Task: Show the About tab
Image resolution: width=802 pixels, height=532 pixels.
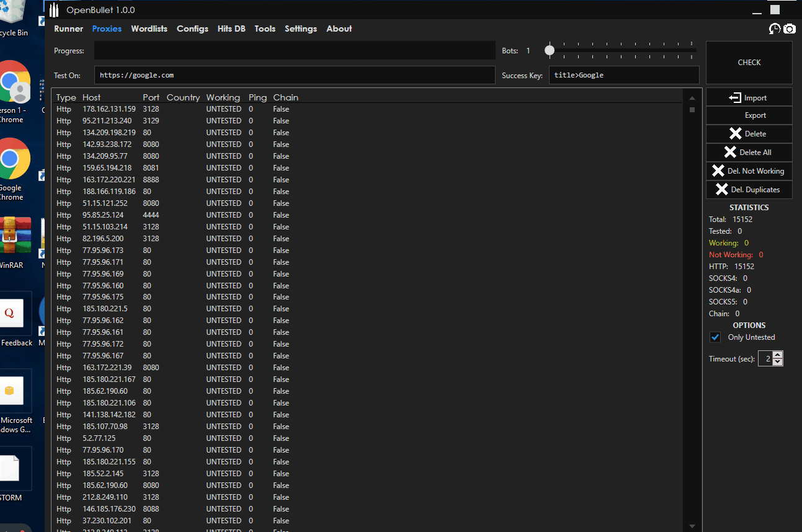Action: click(x=339, y=29)
